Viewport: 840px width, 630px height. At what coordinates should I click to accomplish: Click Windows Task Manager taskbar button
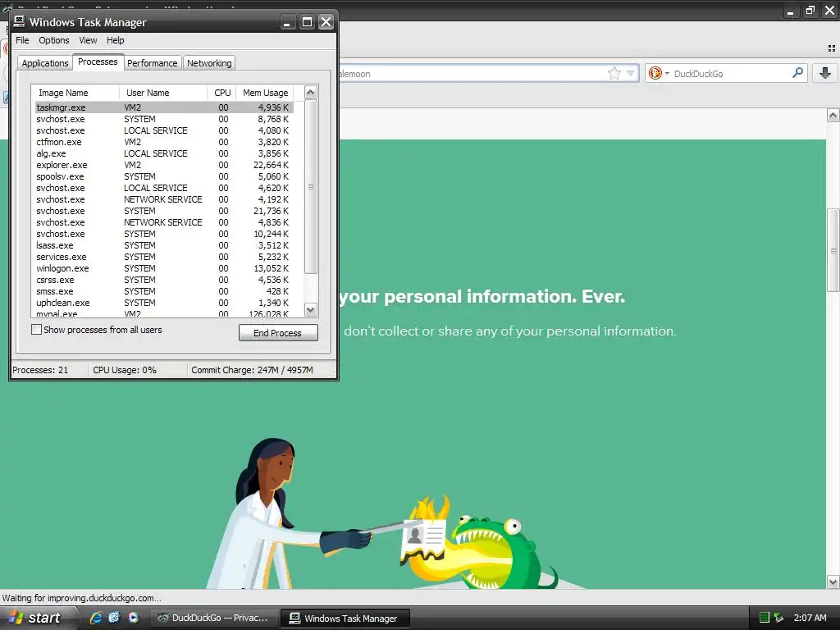pyautogui.click(x=345, y=619)
